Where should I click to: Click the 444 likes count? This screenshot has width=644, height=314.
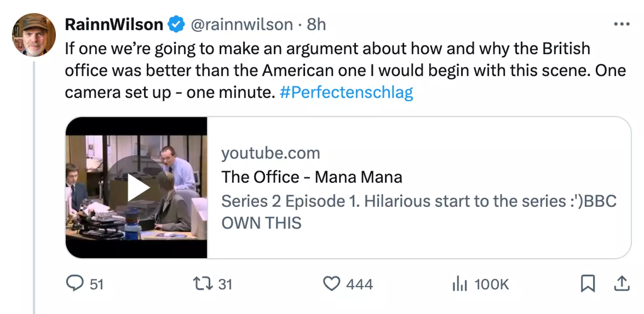click(359, 285)
